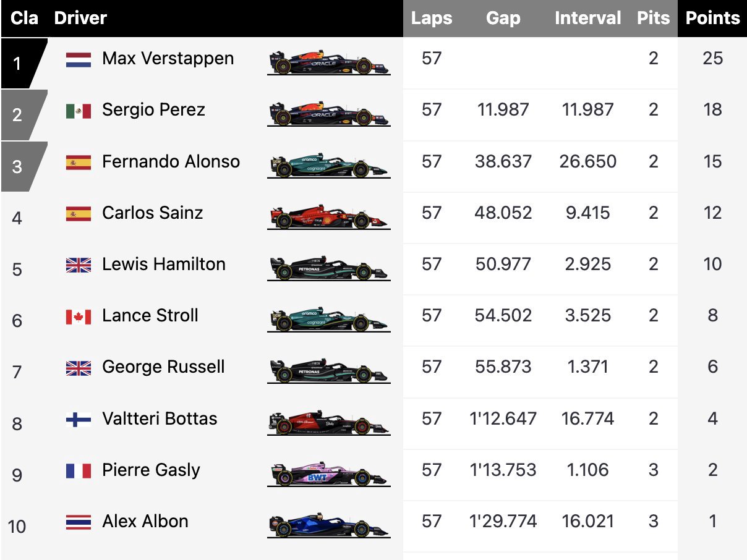Image resolution: width=747 pixels, height=560 pixels.
Task: Click the Laps column header
Action: coord(432,19)
